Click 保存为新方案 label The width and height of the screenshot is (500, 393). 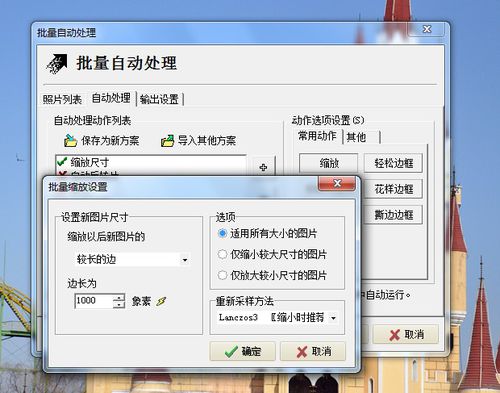110,141
